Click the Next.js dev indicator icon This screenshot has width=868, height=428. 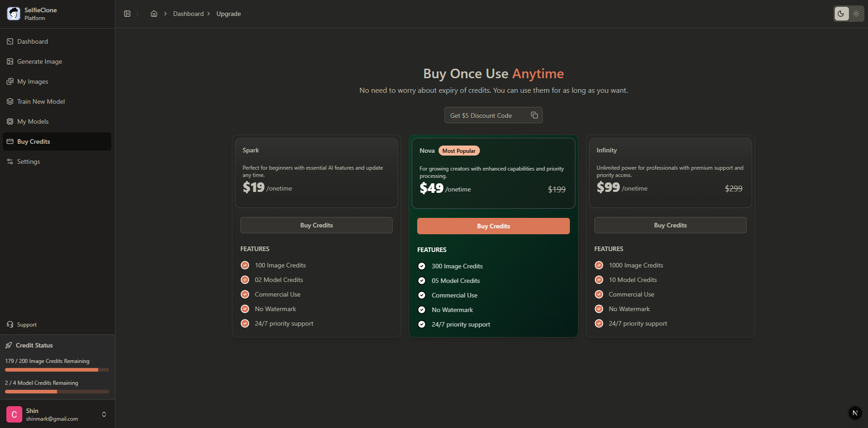(855, 413)
